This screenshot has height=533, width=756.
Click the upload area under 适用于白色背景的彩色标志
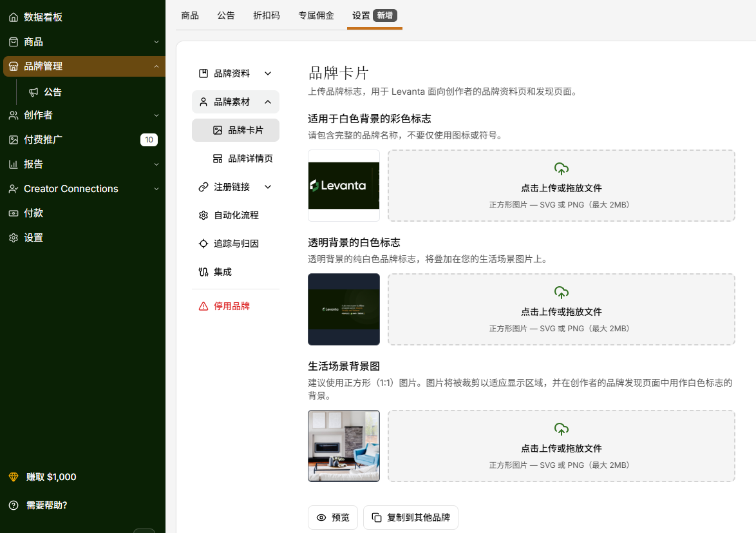tap(562, 186)
